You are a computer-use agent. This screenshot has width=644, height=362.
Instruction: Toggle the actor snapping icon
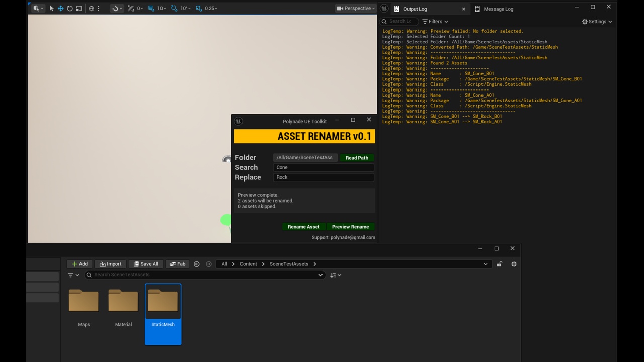131,8
